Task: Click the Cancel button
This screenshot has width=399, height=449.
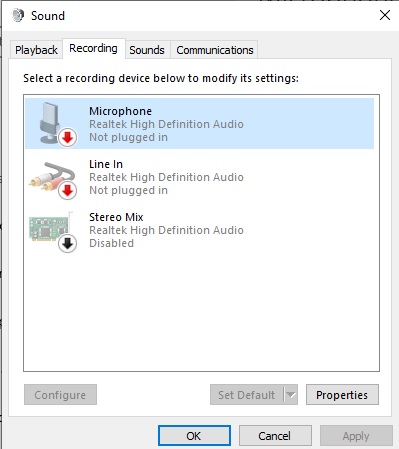Action: click(275, 436)
